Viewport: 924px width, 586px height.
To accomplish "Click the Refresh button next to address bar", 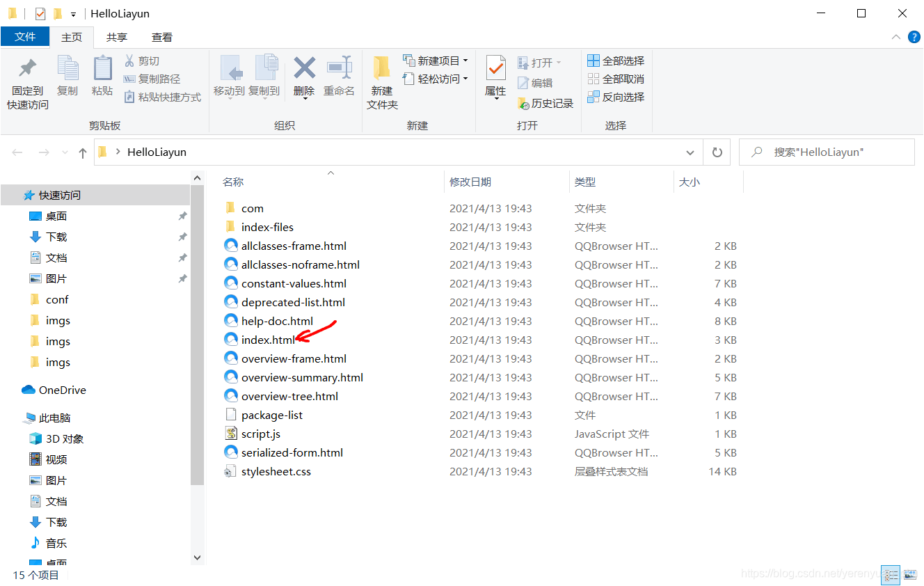I will pos(717,152).
